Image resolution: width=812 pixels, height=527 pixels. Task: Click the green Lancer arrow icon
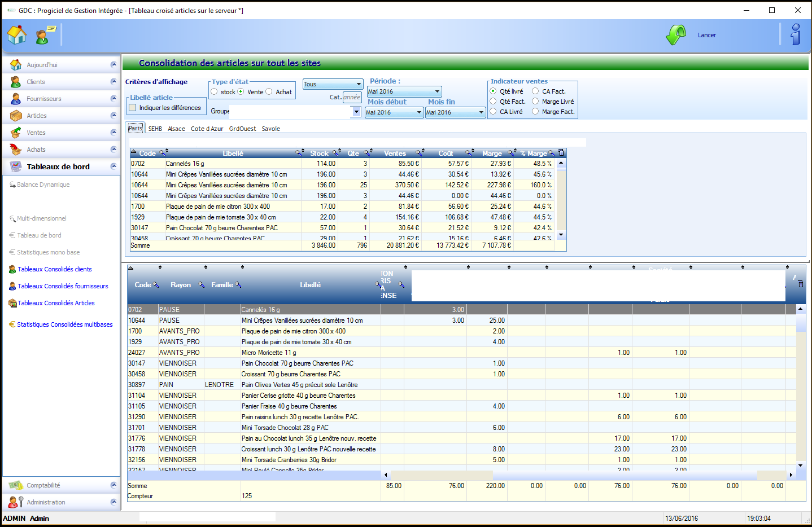click(676, 35)
